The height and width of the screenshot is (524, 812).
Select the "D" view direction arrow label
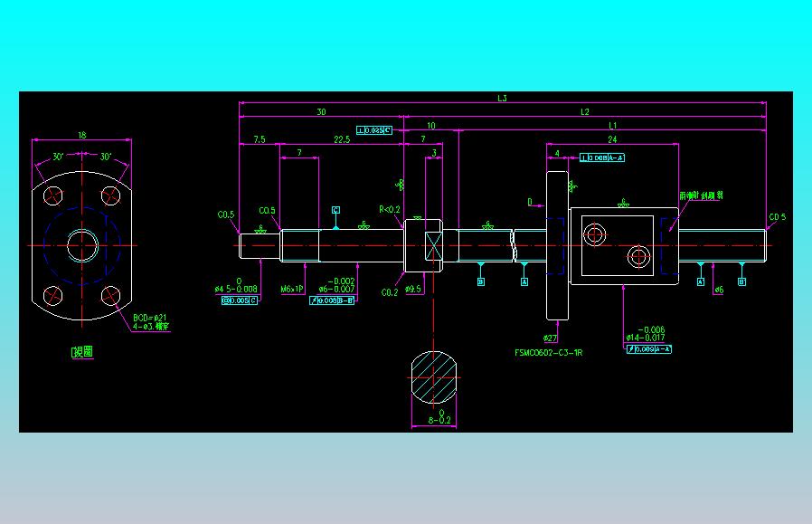pyautogui.click(x=530, y=202)
